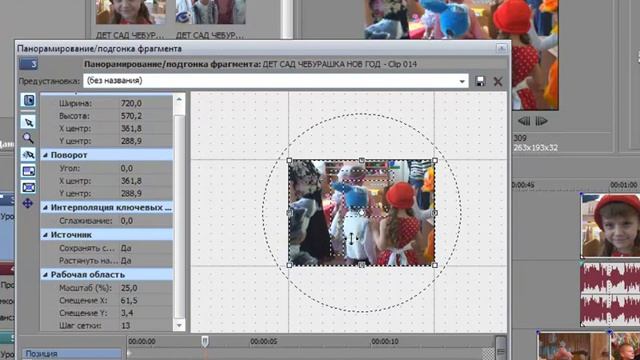Click the bottom-left crop corner handle
This screenshot has height=360, width=640.
point(289,265)
